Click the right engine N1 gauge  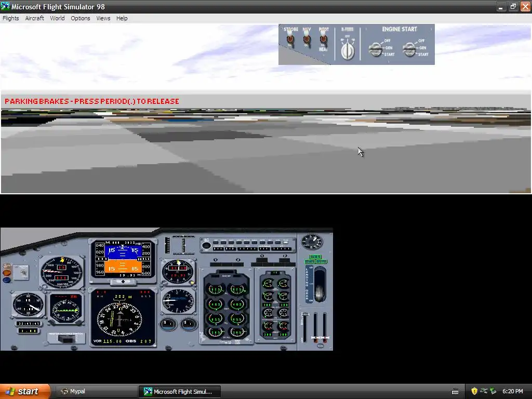click(x=237, y=289)
